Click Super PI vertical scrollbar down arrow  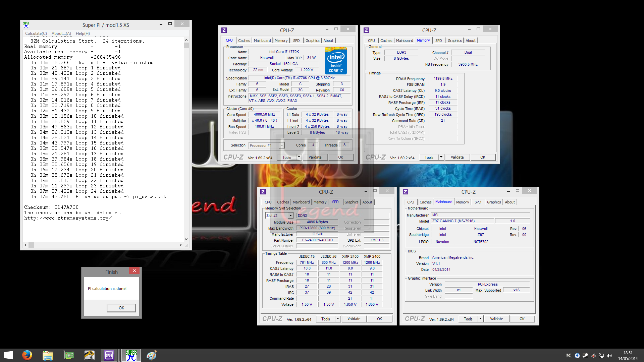click(186, 239)
